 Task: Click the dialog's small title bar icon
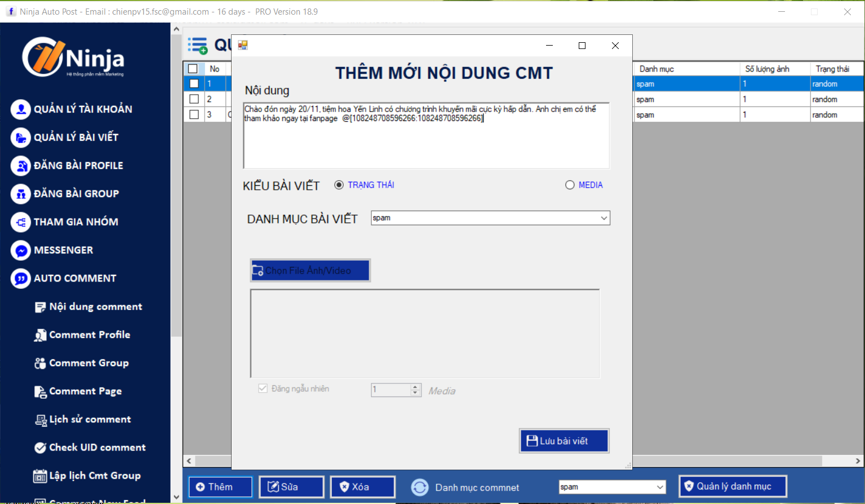point(243,45)
